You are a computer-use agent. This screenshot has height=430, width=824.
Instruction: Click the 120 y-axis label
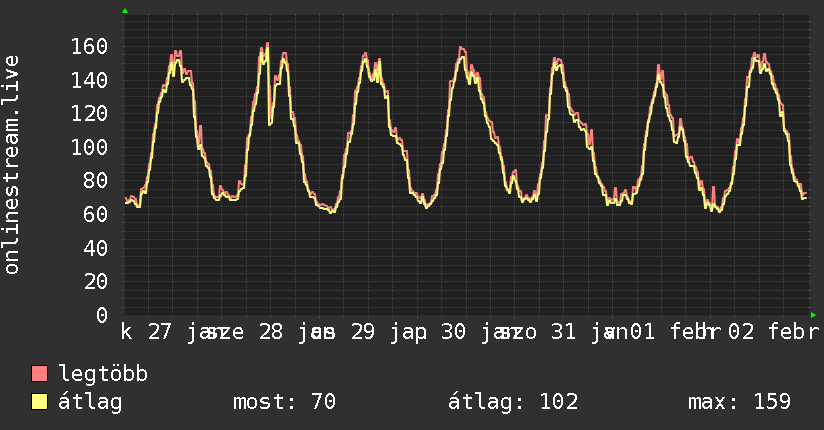(x=89, y=114)
